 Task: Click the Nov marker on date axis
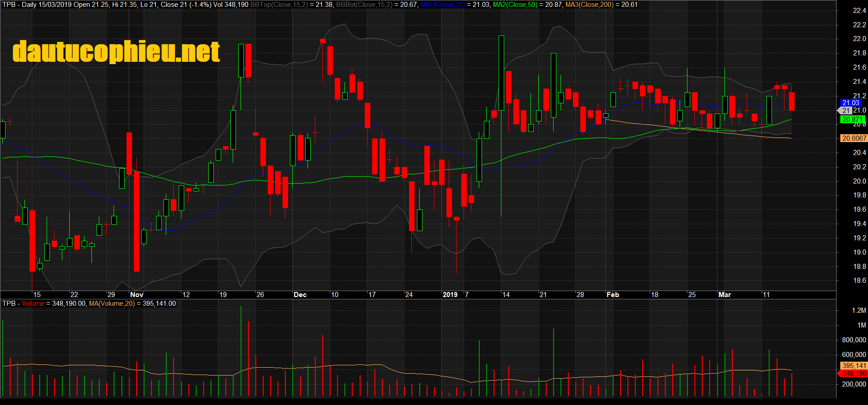coord(137,295)
